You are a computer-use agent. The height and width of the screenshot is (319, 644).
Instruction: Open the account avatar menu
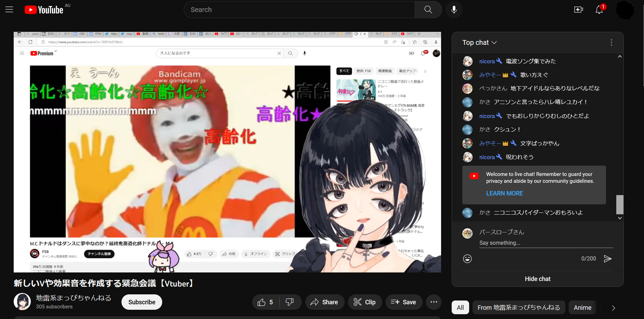click(625, 10)
